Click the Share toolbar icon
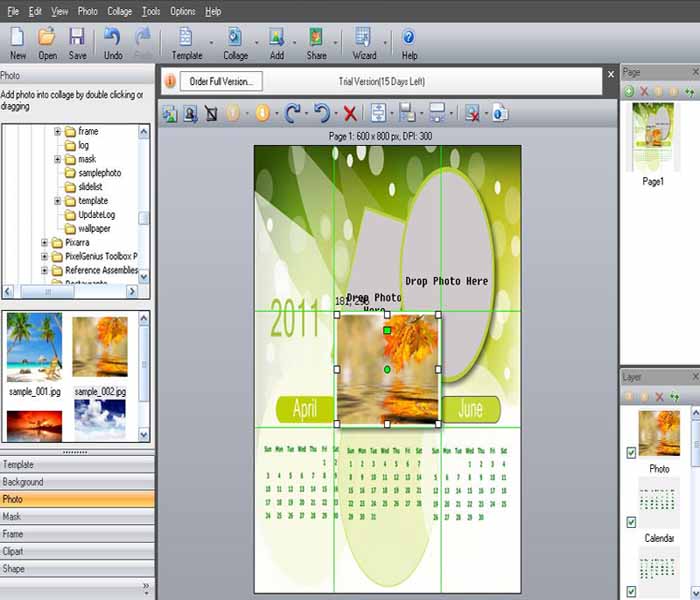This screenshot has height=600, width=700. point(316,43)
